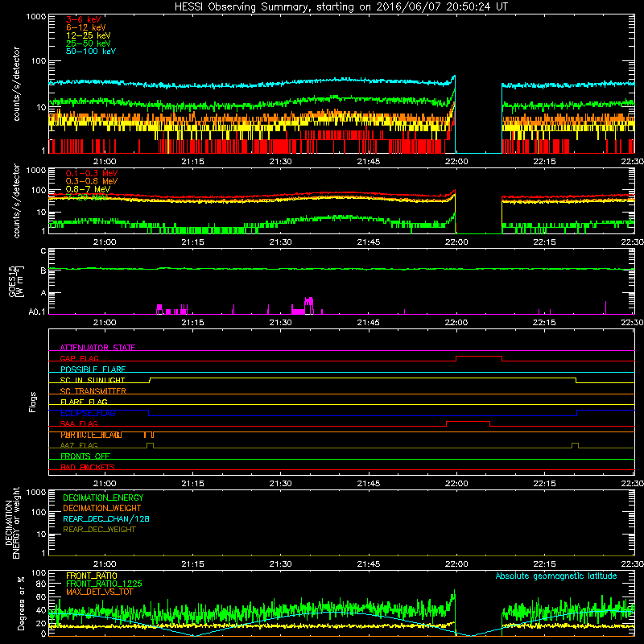
Task: Click the POSSIBLE_FLARE flag label
Action: coord(93,369)
